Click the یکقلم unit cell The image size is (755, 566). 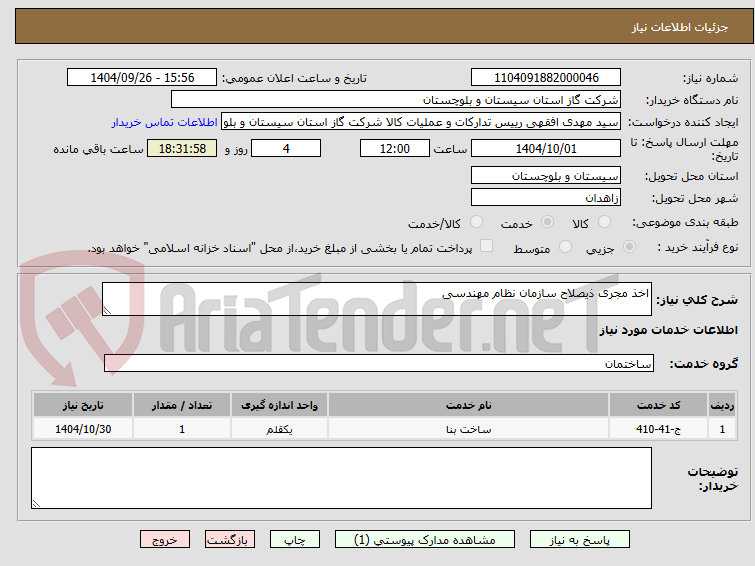279,429
